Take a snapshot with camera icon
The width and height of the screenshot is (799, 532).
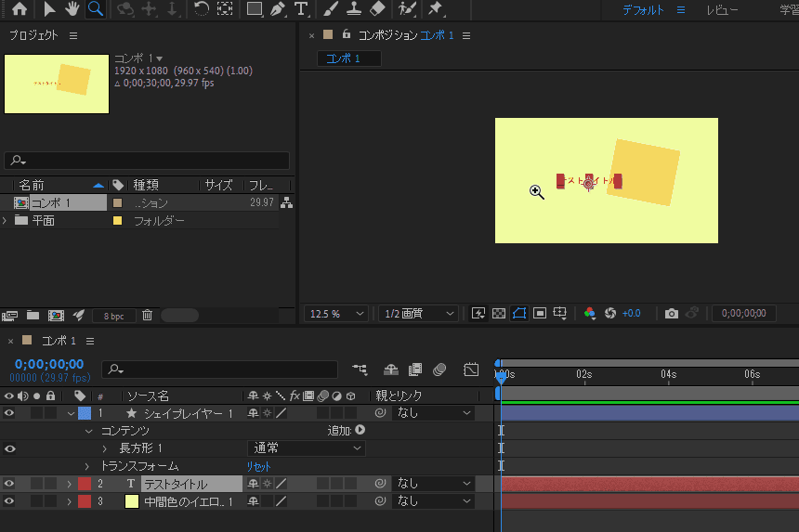pos(672,313)
